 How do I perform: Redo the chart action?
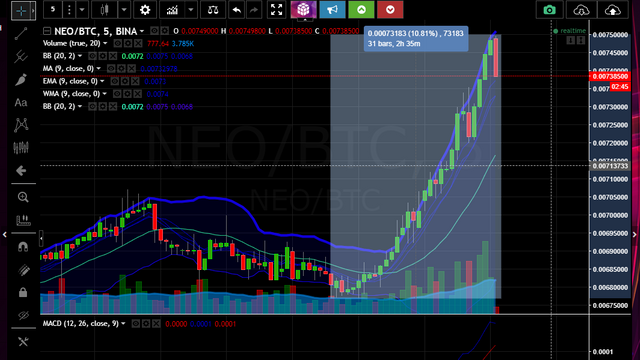254,10
